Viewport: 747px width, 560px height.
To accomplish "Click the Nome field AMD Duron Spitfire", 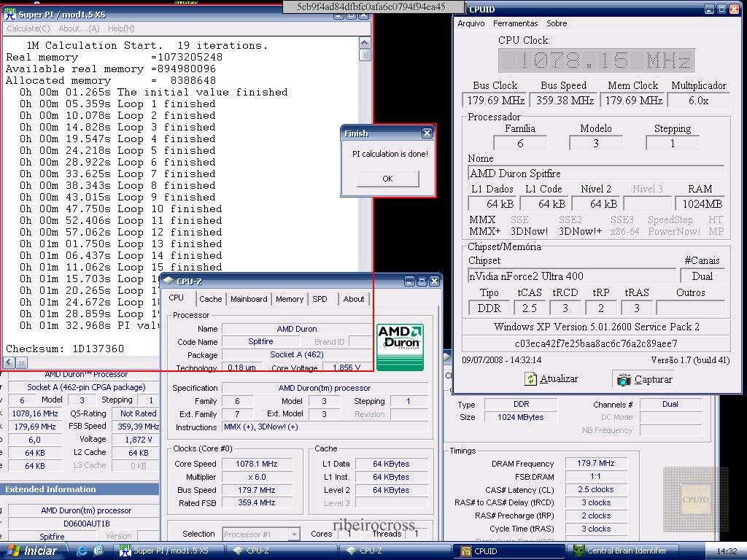I will tap(596, 174).
